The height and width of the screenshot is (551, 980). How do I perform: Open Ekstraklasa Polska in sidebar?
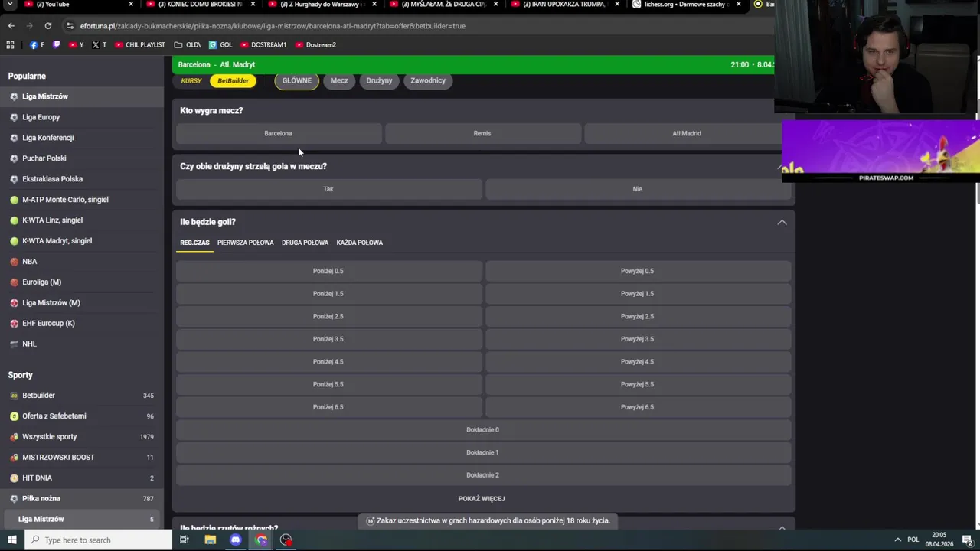[x=81, y=179]
